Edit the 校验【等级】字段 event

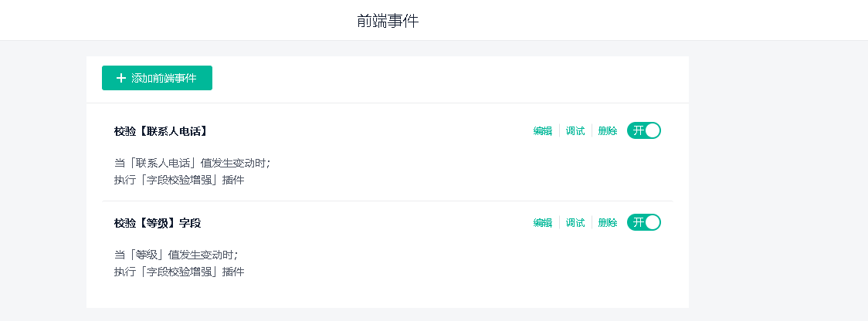[542, 222]
